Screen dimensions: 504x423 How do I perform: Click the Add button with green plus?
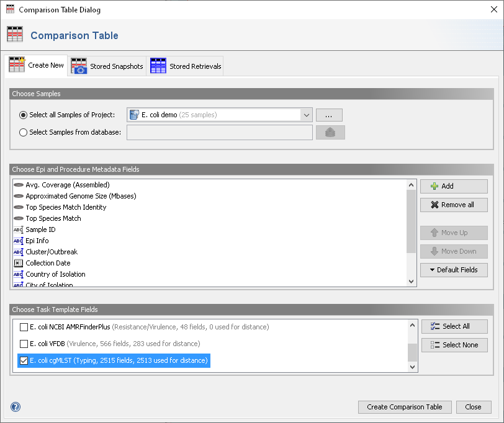pyautogui.click(x=454, y=186)
